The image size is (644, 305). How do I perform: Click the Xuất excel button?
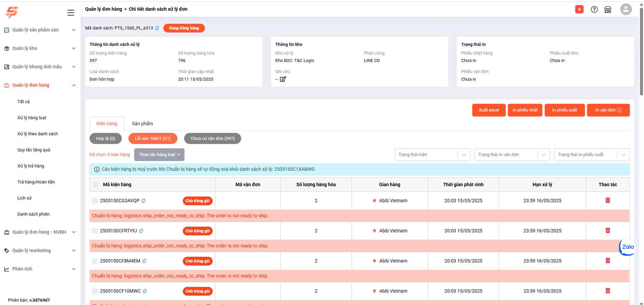click(x=489, y=110)
